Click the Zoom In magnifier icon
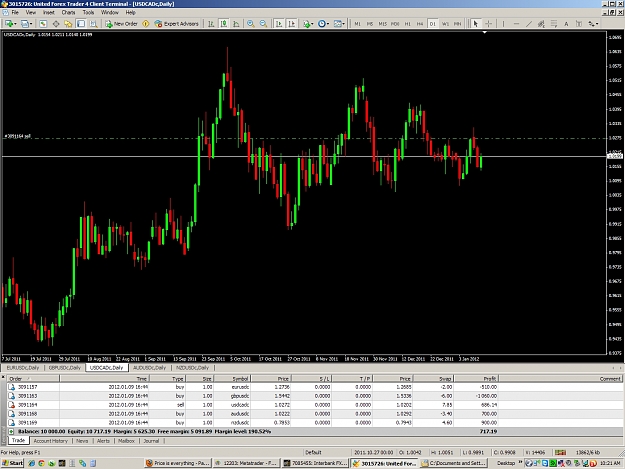This screenshot has height=469, width=625. [251, 24]
